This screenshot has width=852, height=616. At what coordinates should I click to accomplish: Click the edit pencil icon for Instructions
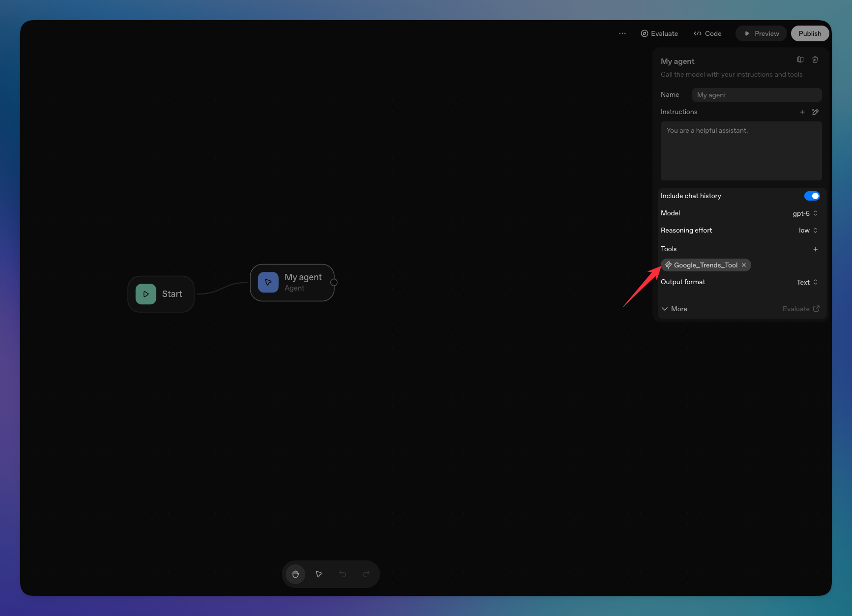[x=815, y=112]
